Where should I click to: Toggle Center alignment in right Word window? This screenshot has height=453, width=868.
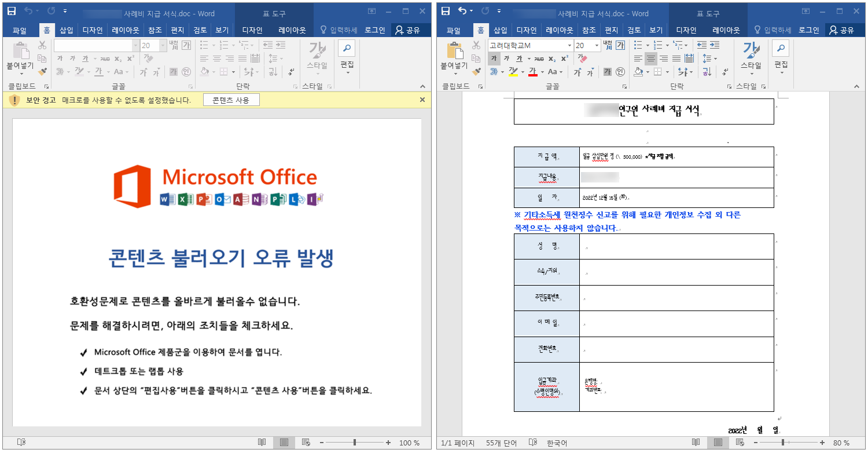(x=651, y=59)
